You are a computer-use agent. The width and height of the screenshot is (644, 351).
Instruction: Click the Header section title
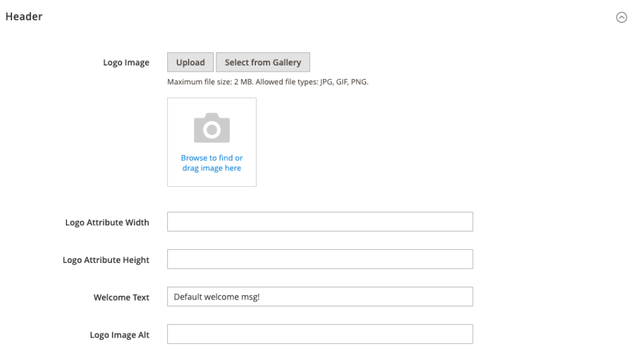coord(24,17)
